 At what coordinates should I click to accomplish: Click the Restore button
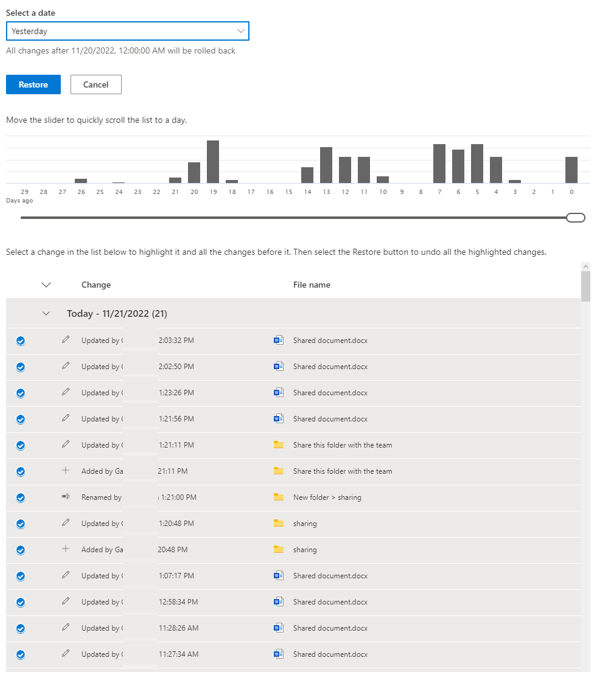pyautogui.click(x=33, y=85)
